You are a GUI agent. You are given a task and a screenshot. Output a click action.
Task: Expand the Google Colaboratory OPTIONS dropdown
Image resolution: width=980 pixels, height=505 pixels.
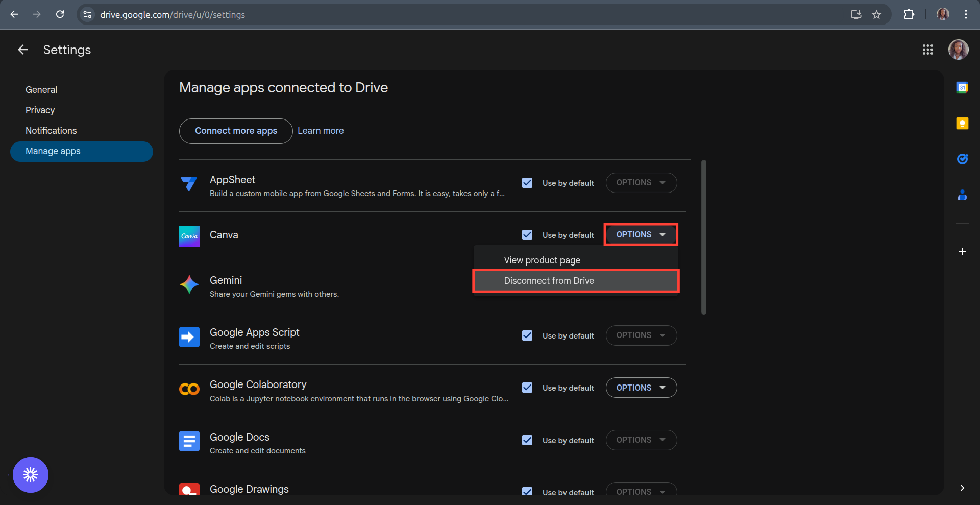641,388
